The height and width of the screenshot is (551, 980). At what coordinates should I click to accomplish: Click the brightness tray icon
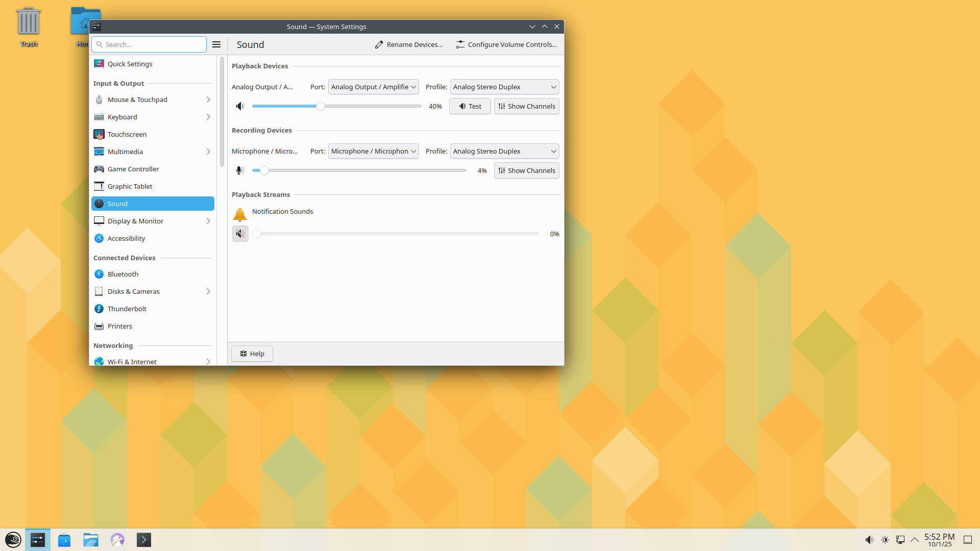(885, 540)
